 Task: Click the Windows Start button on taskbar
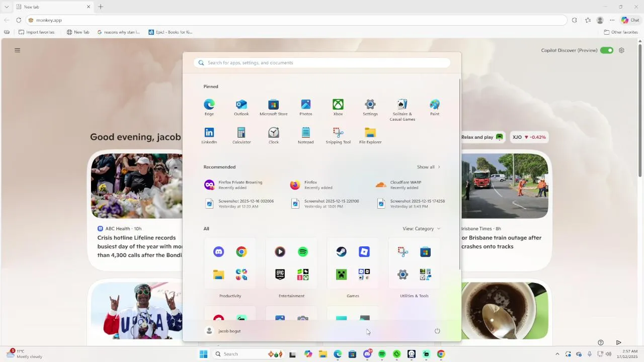tap(203, 354)
